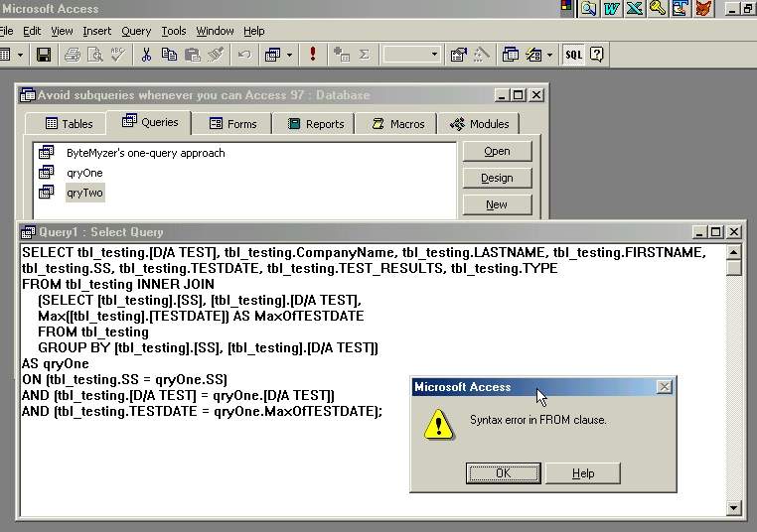This screenshot has height=532, width=757.
Task: Click the SQL toolbar button
Action: click(x=573, y=55)
